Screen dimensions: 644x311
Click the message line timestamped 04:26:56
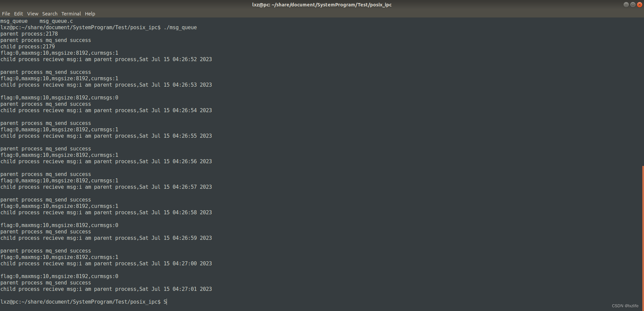click(106, 162)
